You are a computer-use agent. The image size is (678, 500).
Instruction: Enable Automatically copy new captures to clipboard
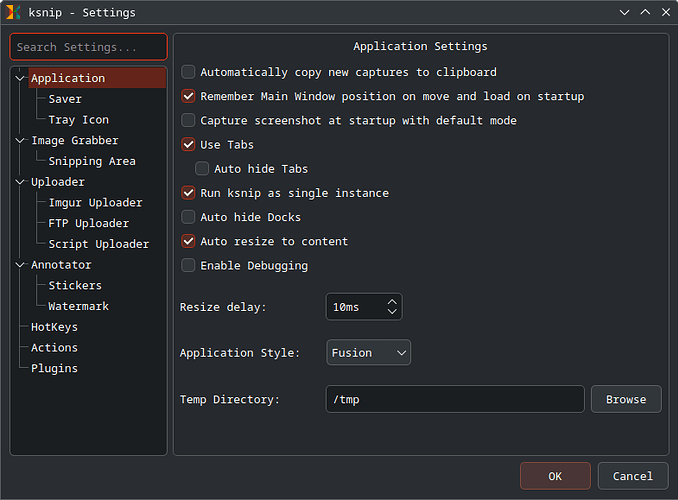188,72
